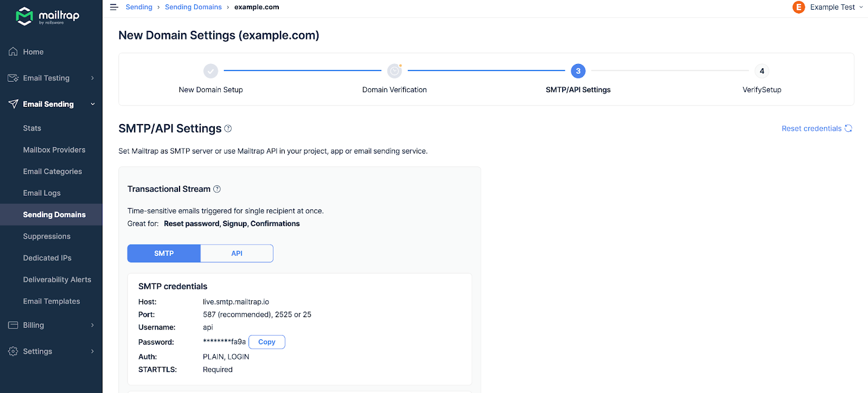Open Email Templates page

pyautogui.click(x=51, y=301)
